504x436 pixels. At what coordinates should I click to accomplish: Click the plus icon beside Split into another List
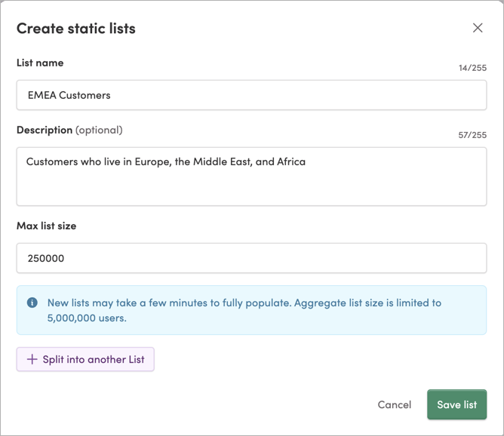(32, 360)
